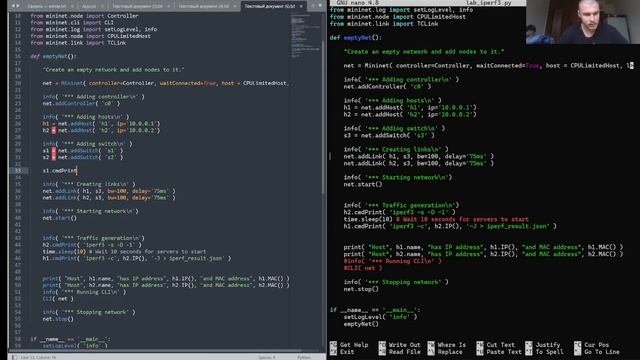The height and width of the screenshot is (360, 640).
Task: Click Read File shortcut in nano
Action: 399,352
